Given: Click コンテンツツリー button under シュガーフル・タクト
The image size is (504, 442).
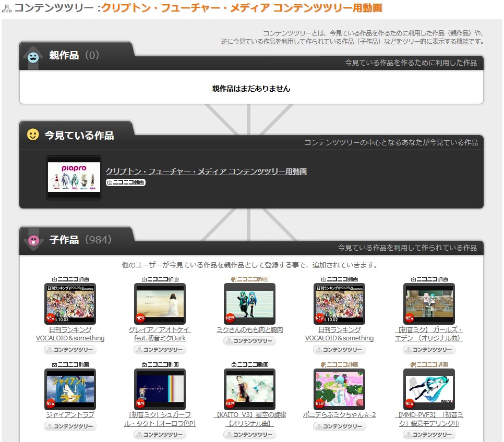Looking at the screenshot, I should tap(160, 435).
